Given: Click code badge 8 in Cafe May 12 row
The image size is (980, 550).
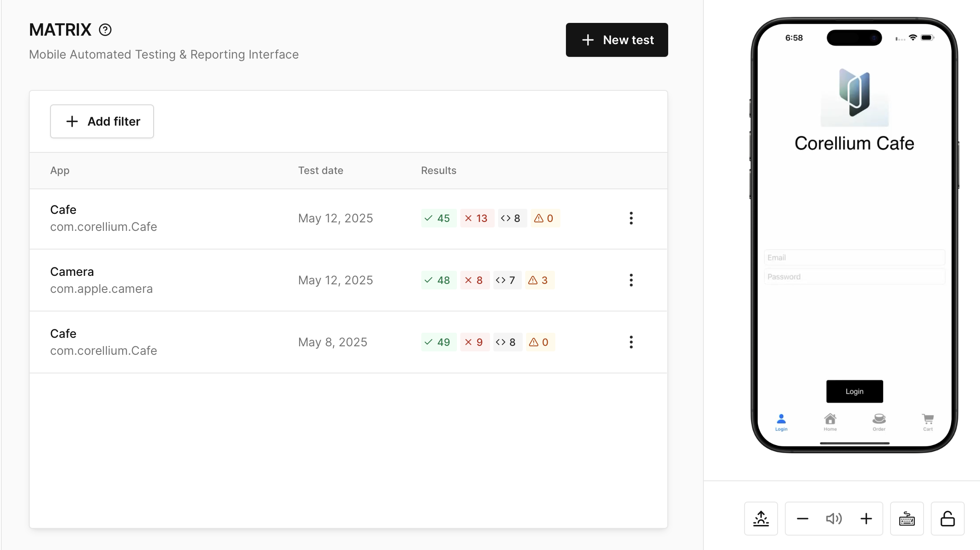Looking at the screenshot, I should pos(512,218).
